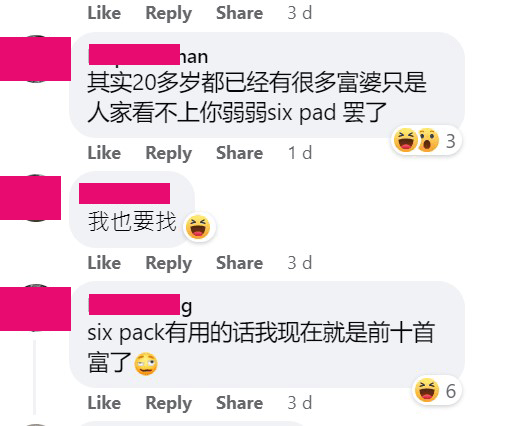The height and width of the screenshot is (426, 520).
Task: Click the laughing reaction with count 6
Action: click(x=427, y=390)
